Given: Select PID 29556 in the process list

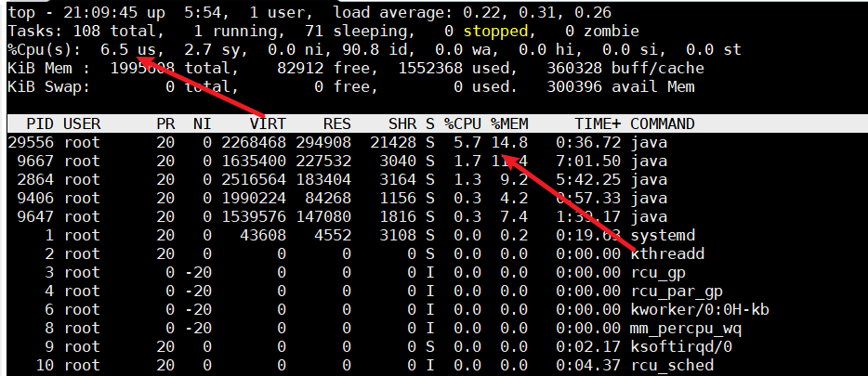Looking at the screenshot, I should (31, 142).
